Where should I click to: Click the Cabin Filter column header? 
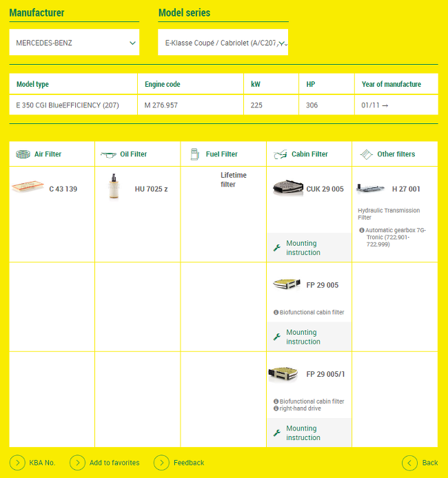309,154
